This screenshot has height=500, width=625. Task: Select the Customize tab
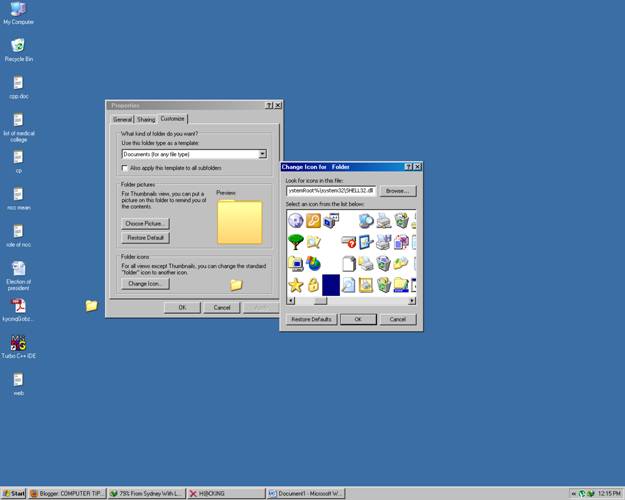173,118
